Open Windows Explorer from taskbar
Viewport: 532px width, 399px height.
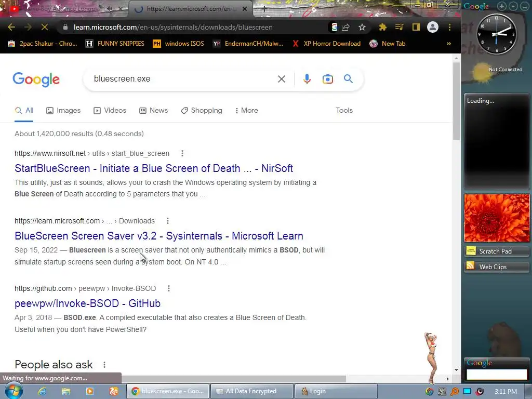click(66, 391)
